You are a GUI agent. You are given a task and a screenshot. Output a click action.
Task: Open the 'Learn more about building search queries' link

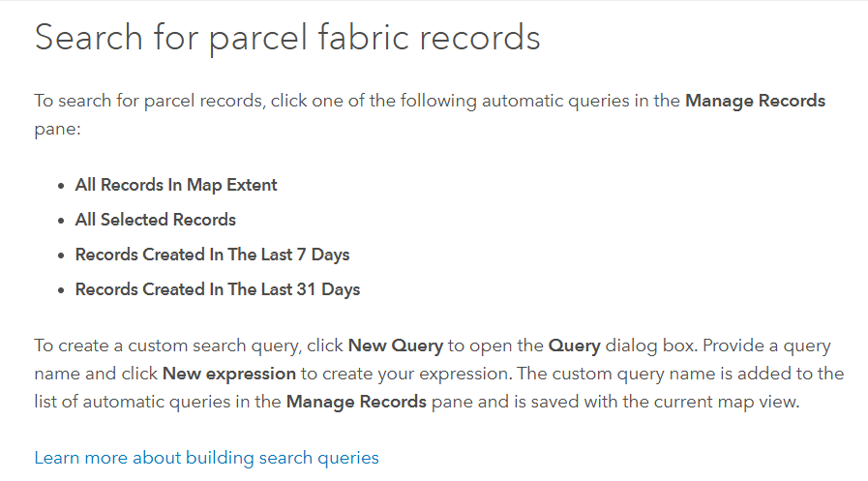point(206,458)
